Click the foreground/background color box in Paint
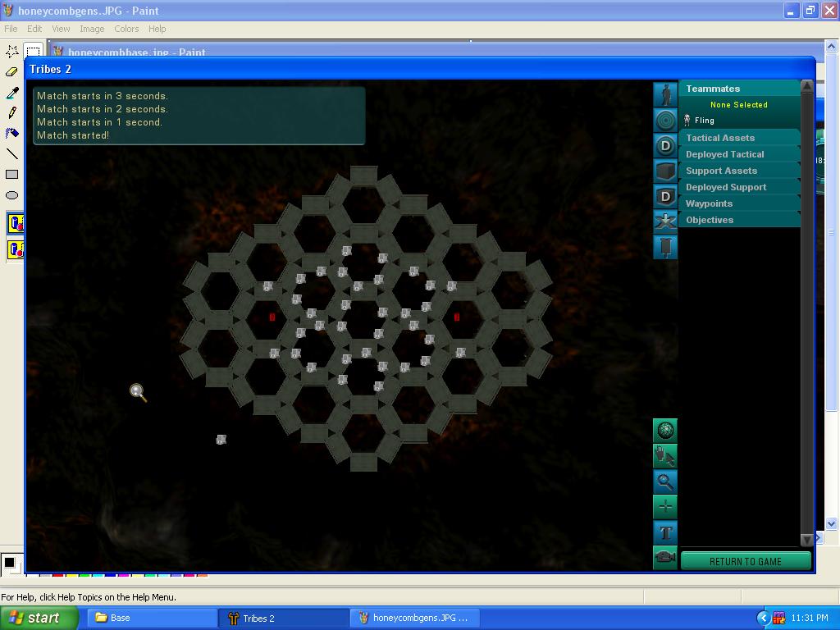The image size is (840, 630). (11, 564)
